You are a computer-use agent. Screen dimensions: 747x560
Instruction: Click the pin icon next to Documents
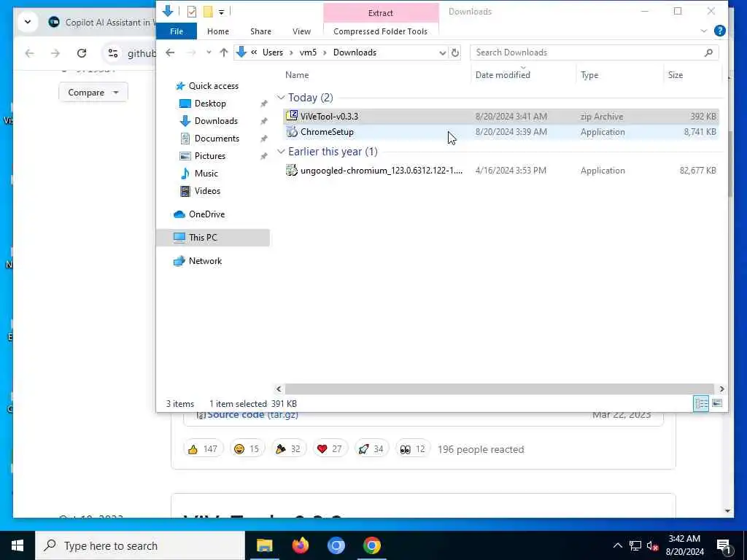(263, 139)
